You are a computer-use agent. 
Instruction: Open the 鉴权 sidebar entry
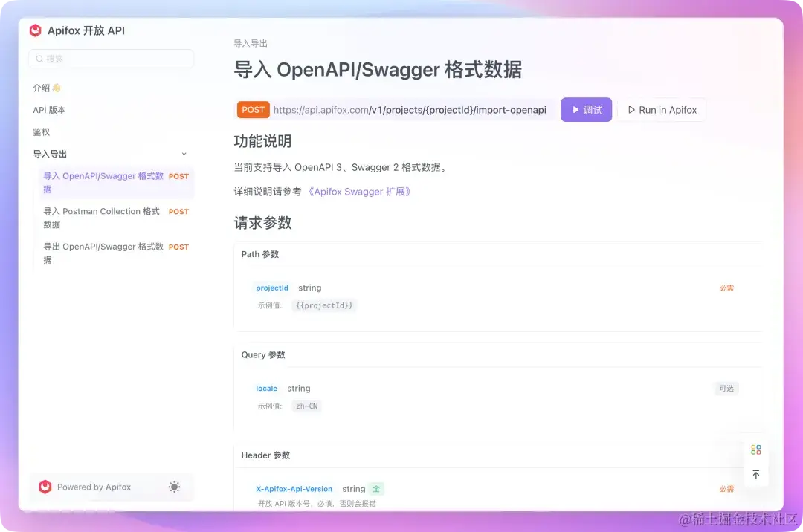(40, 132)
